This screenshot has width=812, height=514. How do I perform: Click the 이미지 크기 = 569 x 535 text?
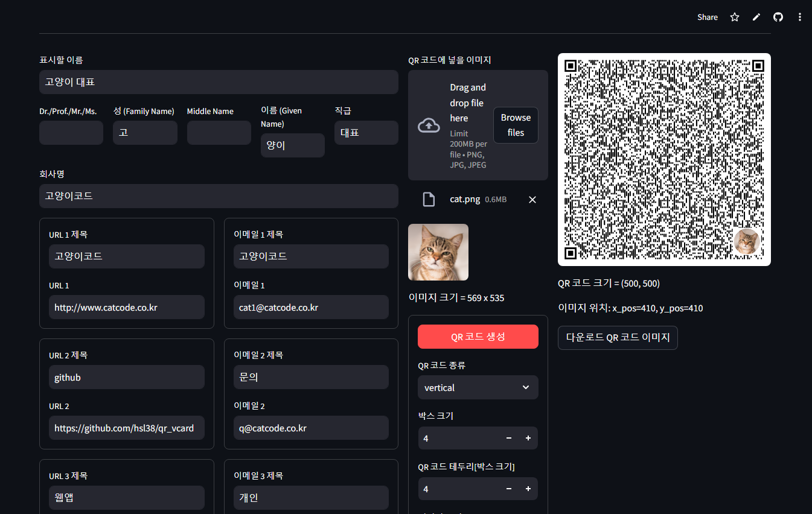(456, 297)
